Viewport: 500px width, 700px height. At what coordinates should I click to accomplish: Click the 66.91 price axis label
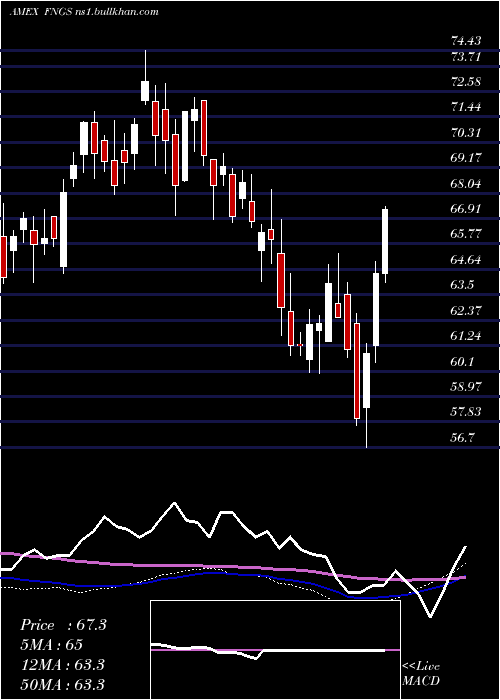[x=466, y=208]
